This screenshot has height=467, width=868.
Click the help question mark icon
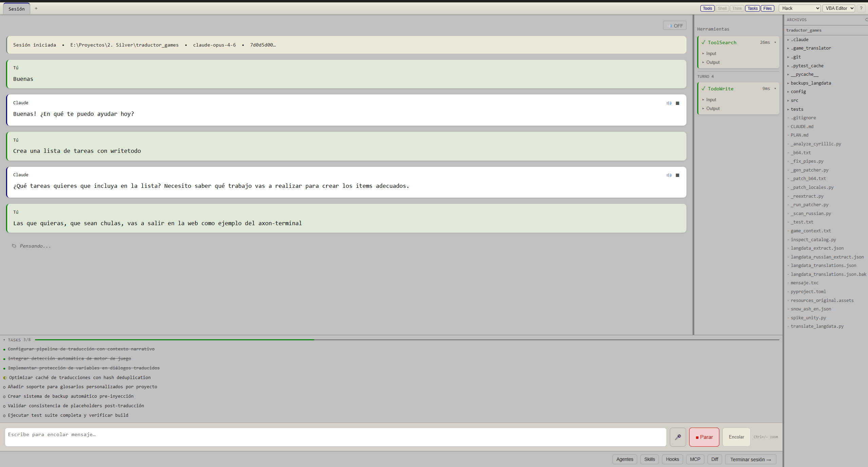(x=861, y=8)
